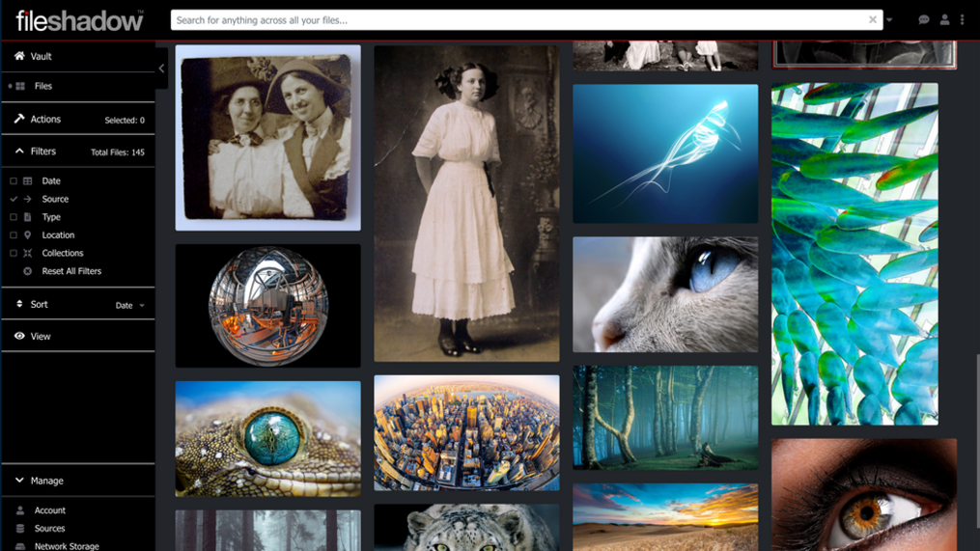980x551 pixels.
Task: Open the Network Storage link
Action: 67,546
